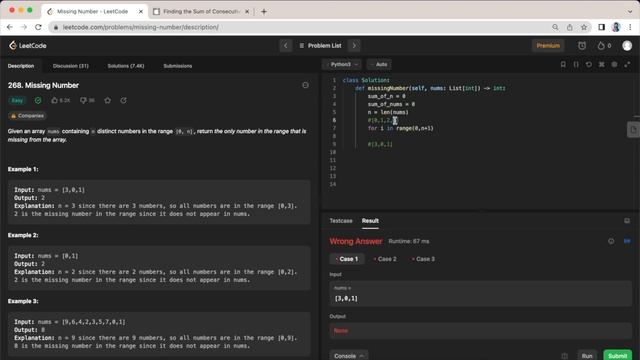
Task: Open the tab search dropdown arrow
Action: 630,11
